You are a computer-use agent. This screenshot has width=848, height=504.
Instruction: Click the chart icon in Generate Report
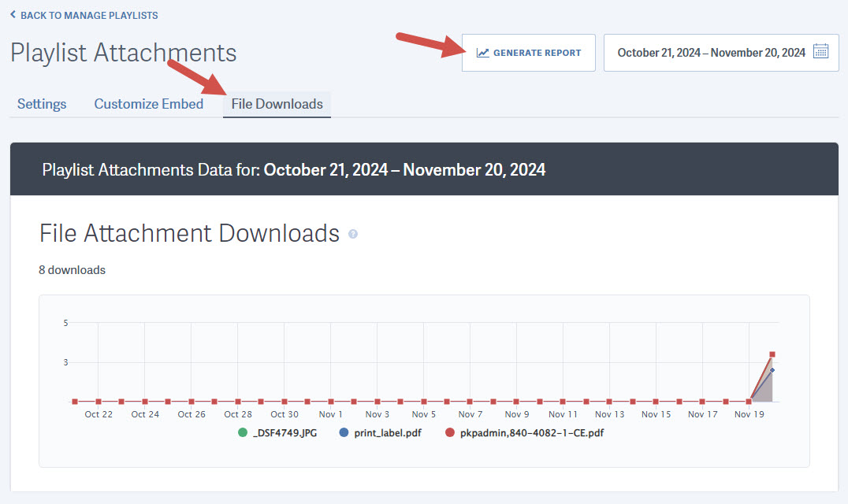(482, 53)
